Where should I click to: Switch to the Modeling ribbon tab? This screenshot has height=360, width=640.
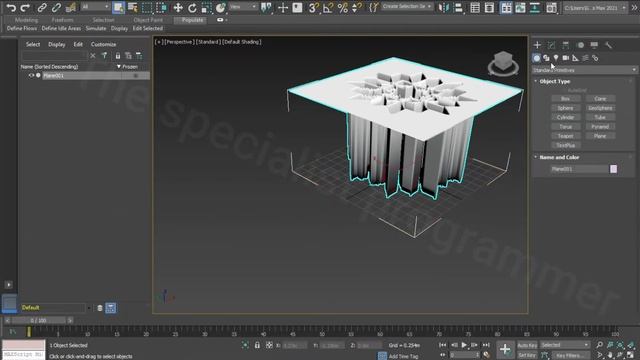[27, 20]
